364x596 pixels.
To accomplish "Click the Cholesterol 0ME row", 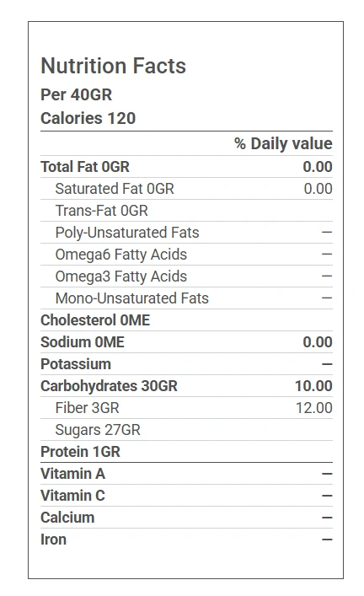I will click(x=186, y=320).
